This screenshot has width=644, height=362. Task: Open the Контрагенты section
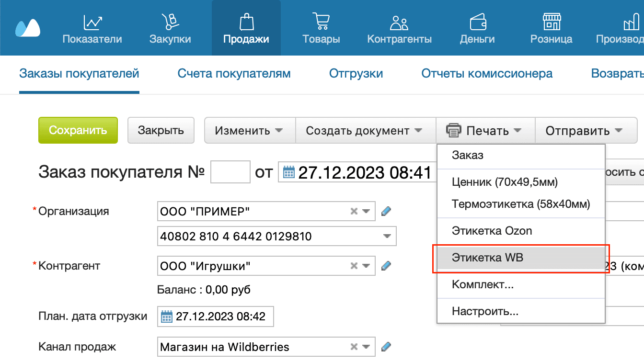pos(399,28)
